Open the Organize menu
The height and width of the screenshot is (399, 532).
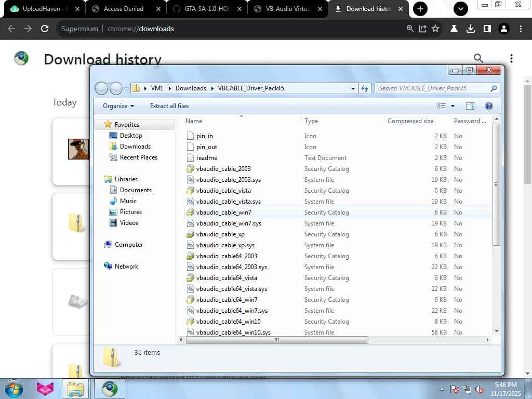click(118, 106)
